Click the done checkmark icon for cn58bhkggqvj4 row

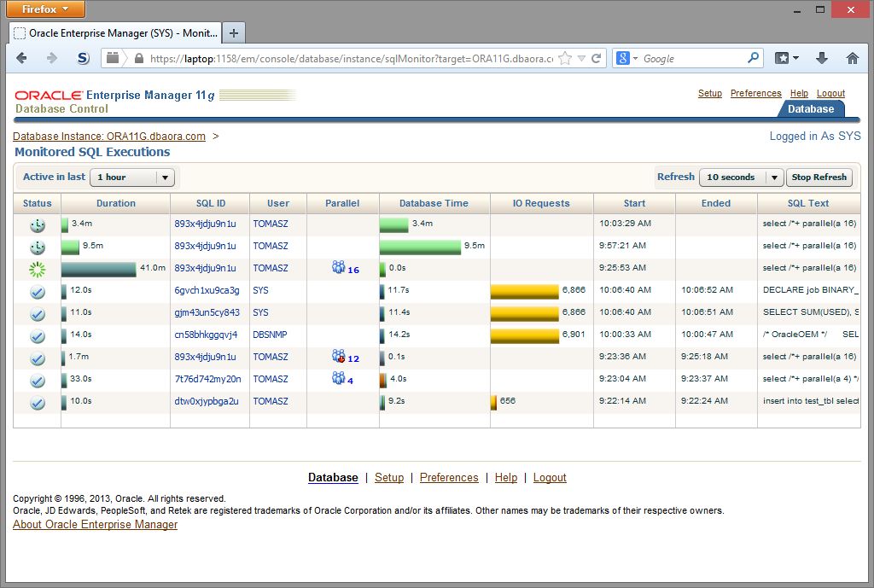point(38,336)
